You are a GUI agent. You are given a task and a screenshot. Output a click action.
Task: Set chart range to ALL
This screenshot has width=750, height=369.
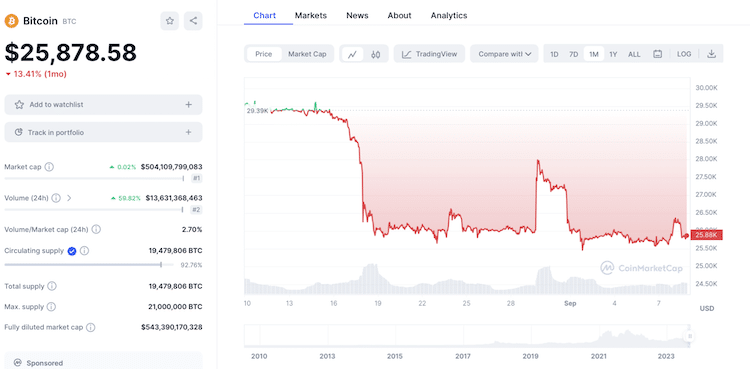[x=634, y=54]
